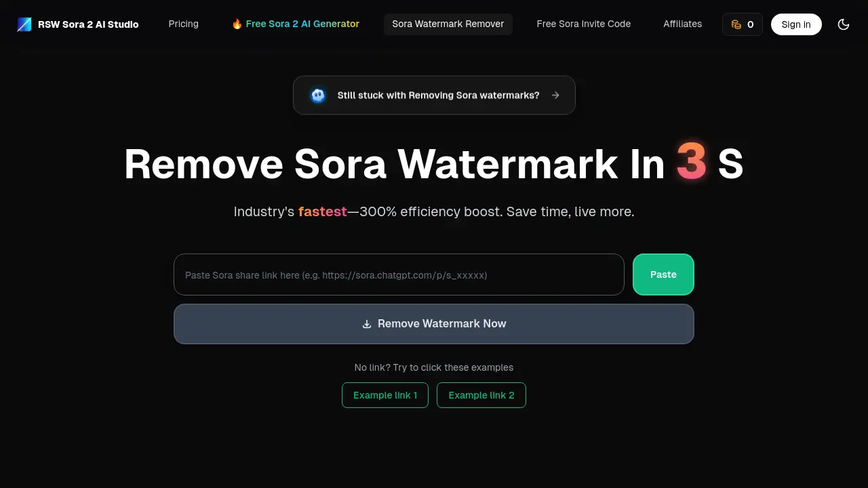Click the green Paste button
Screen dimensions: 868x488
click(x=663, y=274)
